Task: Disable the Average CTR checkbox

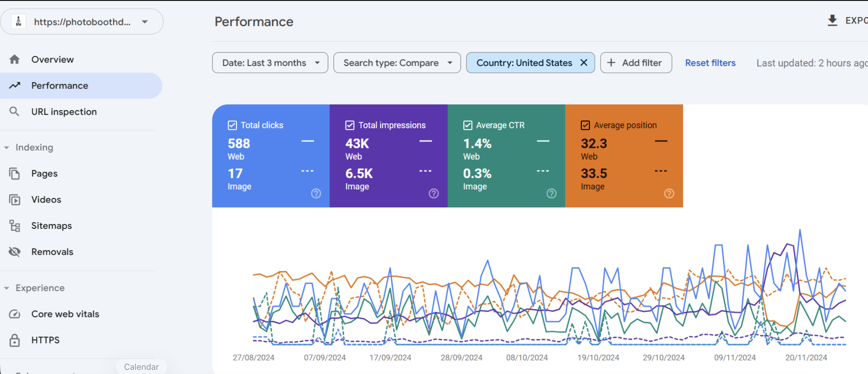Action: coord(467,125)
